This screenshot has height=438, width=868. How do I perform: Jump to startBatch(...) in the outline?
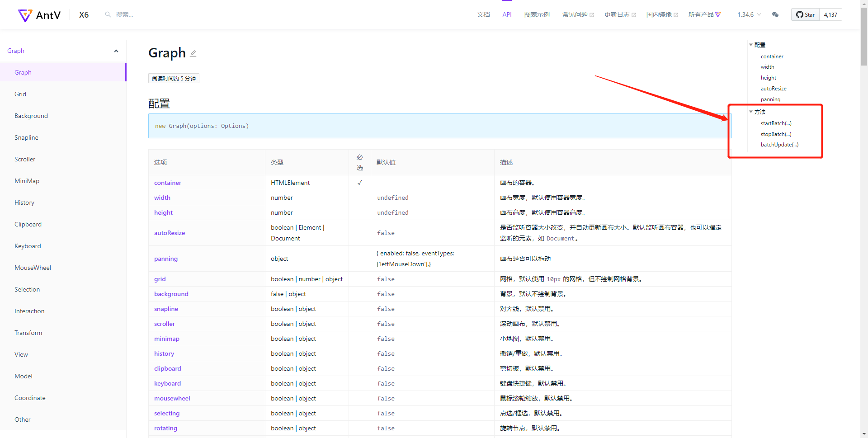(x=776, y=123)
